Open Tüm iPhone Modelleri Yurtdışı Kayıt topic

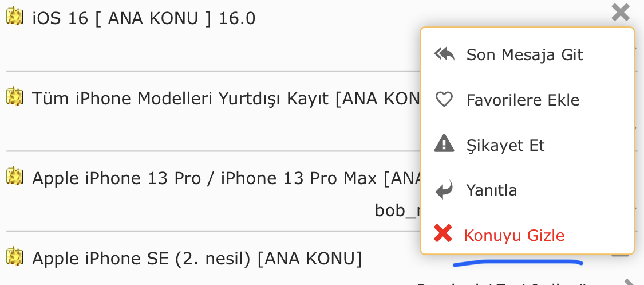coord(226,99)
